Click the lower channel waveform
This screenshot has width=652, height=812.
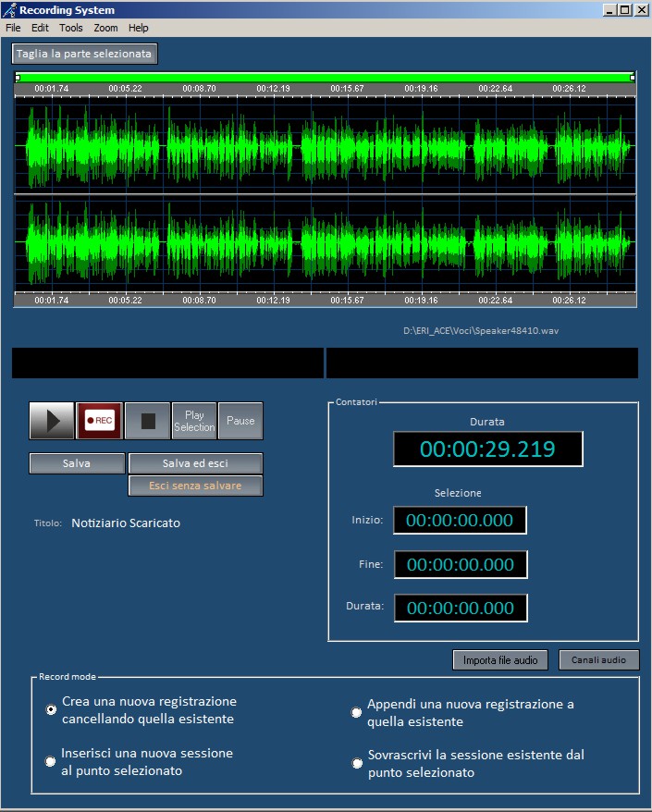click(325, 242)
